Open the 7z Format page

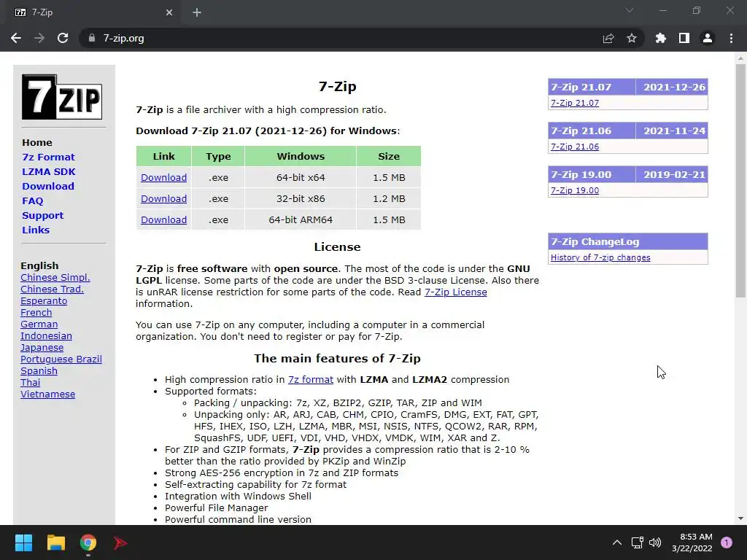coord(48,157)
